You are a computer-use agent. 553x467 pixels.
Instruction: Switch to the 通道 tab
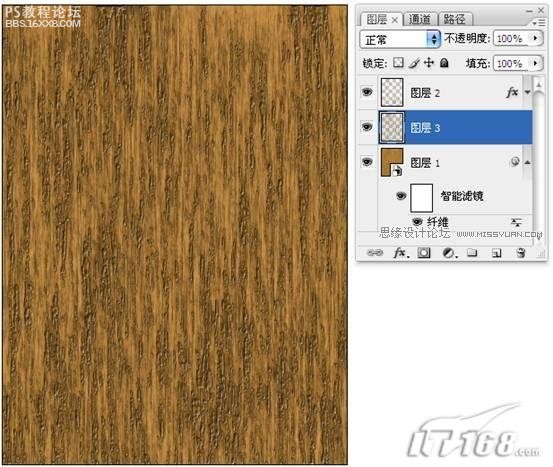point(420,19)
